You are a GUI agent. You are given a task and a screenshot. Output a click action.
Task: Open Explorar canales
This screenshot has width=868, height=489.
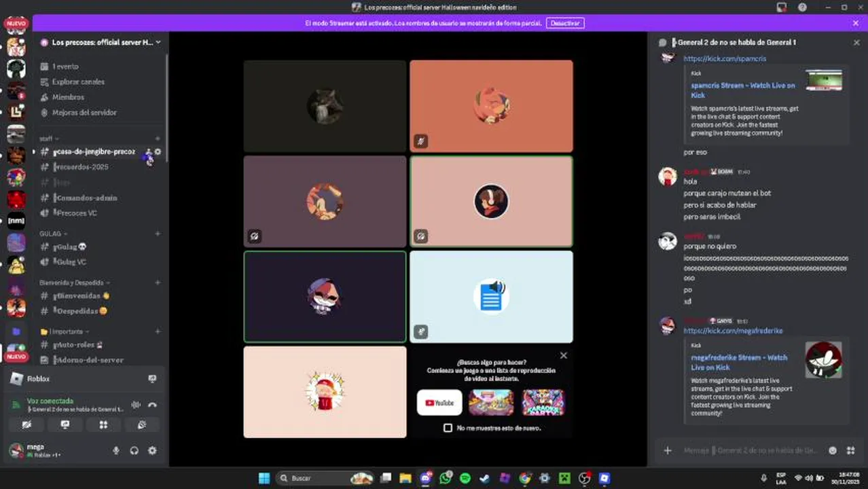(78, 81)
